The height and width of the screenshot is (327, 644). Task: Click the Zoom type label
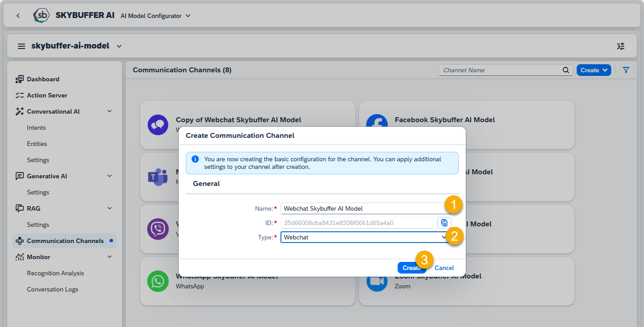click(x=403, y=286)
